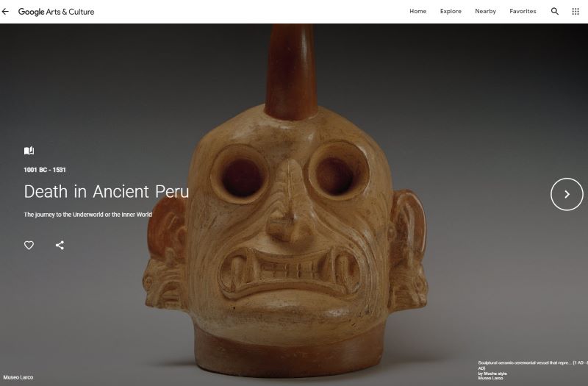Viewport: 588px width, 386px height.
Task: Click the Underworld journey subtitle text
Action: [87, 215]
